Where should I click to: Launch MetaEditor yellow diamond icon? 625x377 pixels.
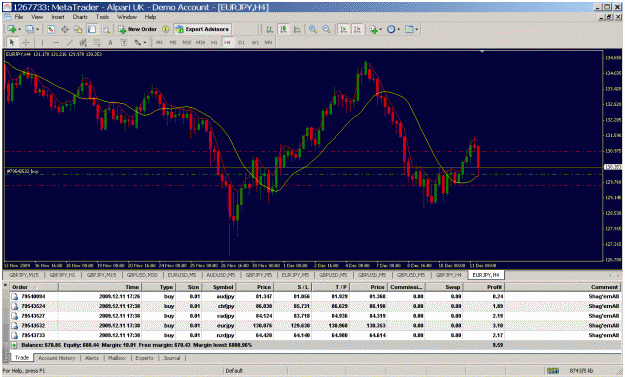pyautogui.click(x=166, y=29)
